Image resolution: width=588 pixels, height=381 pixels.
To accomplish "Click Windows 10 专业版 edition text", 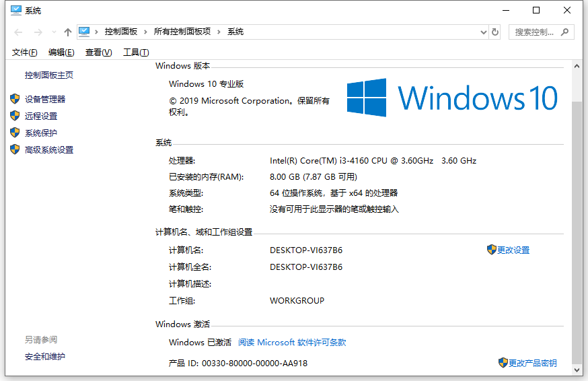I will [207, 84].
